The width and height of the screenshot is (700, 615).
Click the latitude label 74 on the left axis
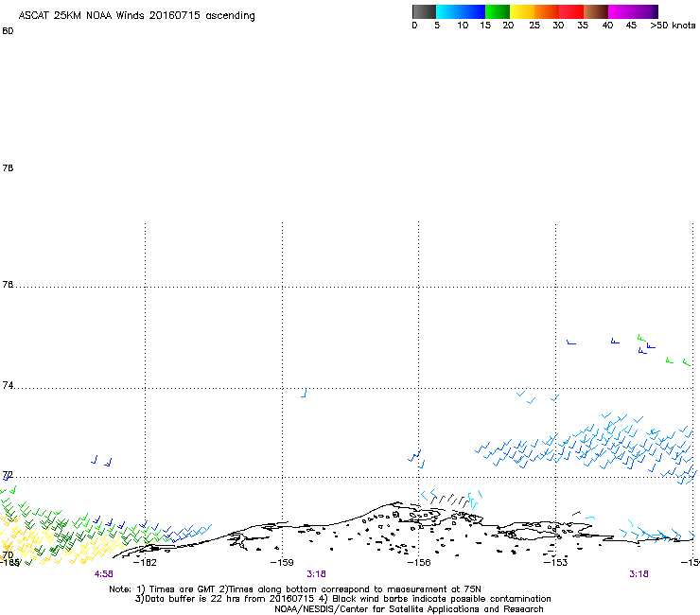pyautogui.click(x=8, y=385)
